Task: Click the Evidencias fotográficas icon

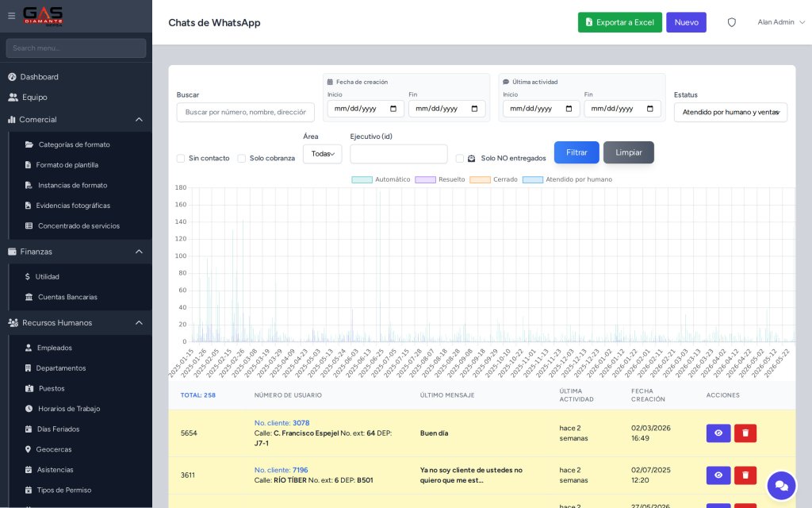Action: pos(28,206)
